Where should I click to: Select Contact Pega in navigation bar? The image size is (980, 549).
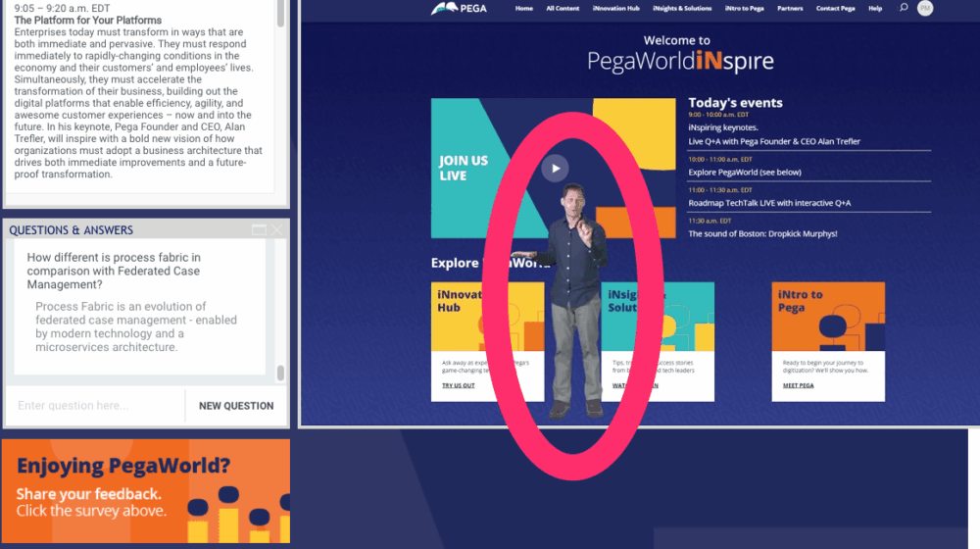pos(835,9)
